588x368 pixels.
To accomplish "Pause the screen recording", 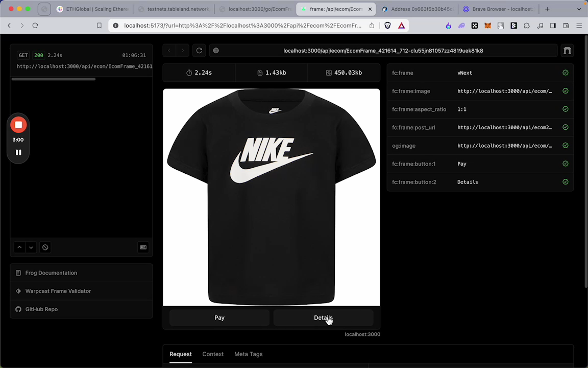I will coord(18,152).
